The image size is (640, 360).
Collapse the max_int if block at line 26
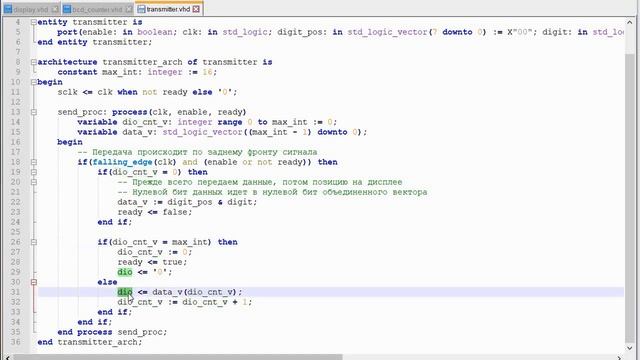point(34,242)
